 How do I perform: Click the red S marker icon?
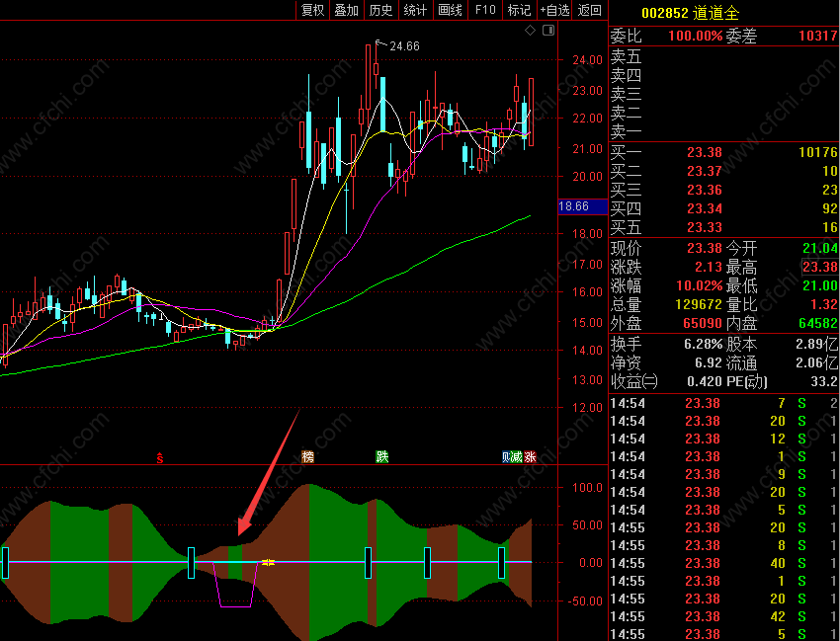160,458
